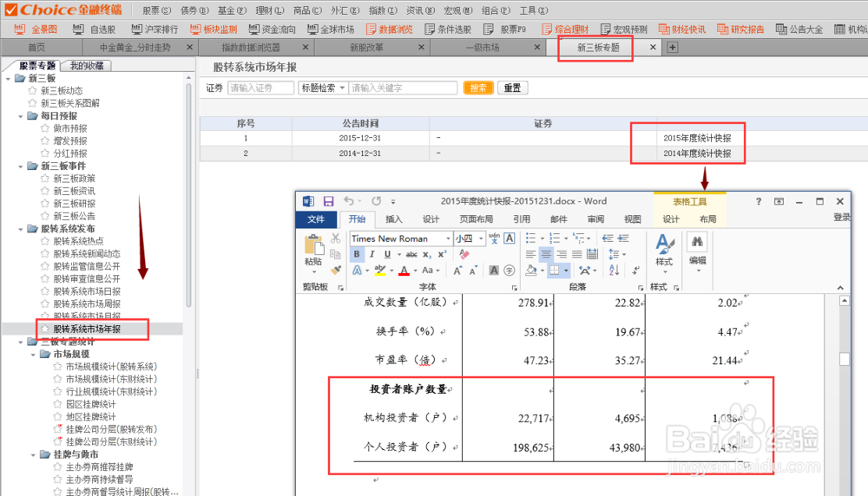Click the Sort A-Z icon
This screenshot has height=496, width=868.
click(x=614, y=271)
